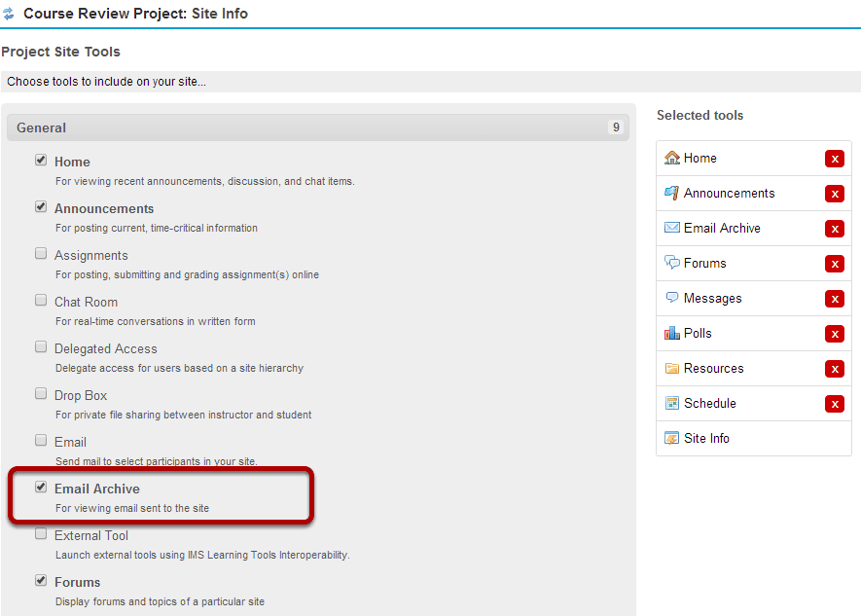Click the Announcements flag icon in Selected tools
This screenshot has width=861, height=616.
point(671,194)
